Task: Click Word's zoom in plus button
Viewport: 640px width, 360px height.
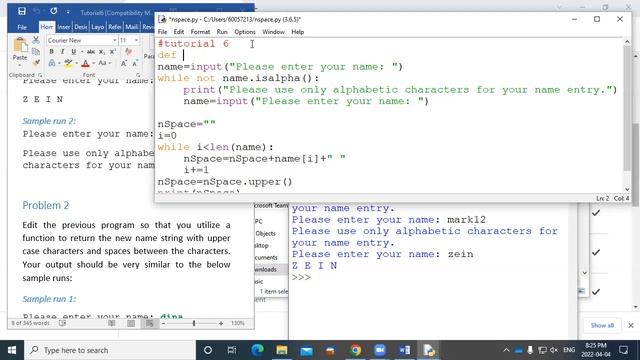Action: pyautogui.click(x=221, y=323)
